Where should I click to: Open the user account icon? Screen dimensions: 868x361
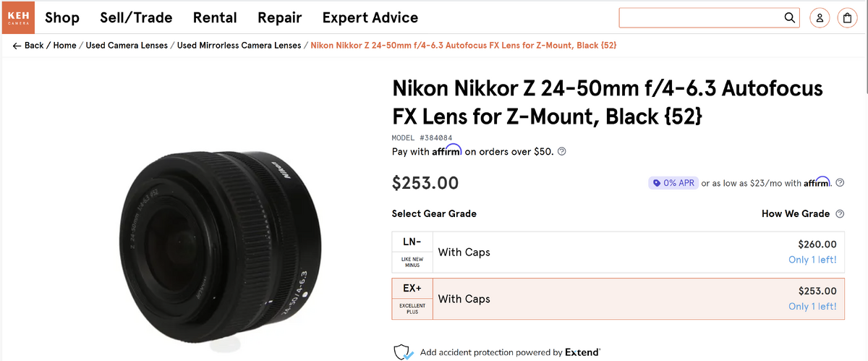[820, 17]
